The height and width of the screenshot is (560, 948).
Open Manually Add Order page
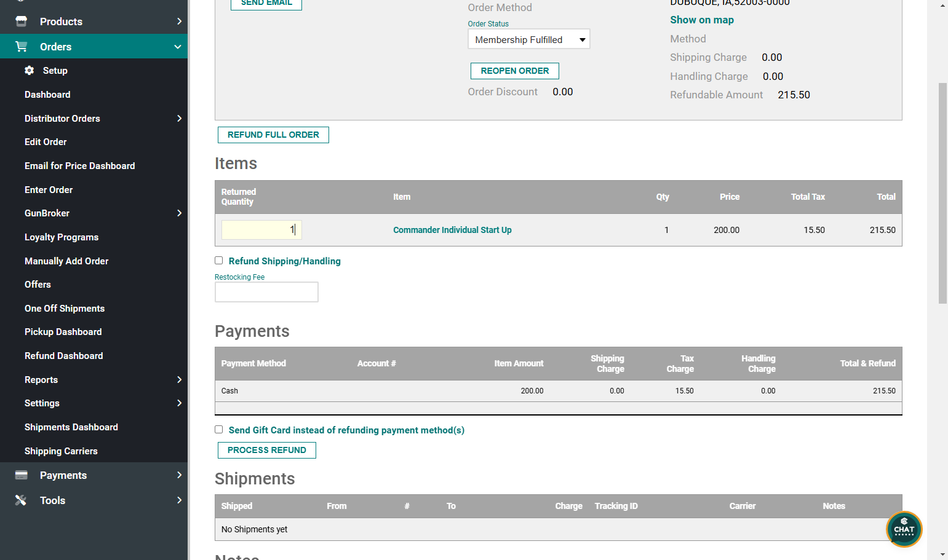(x=66, y=261)
